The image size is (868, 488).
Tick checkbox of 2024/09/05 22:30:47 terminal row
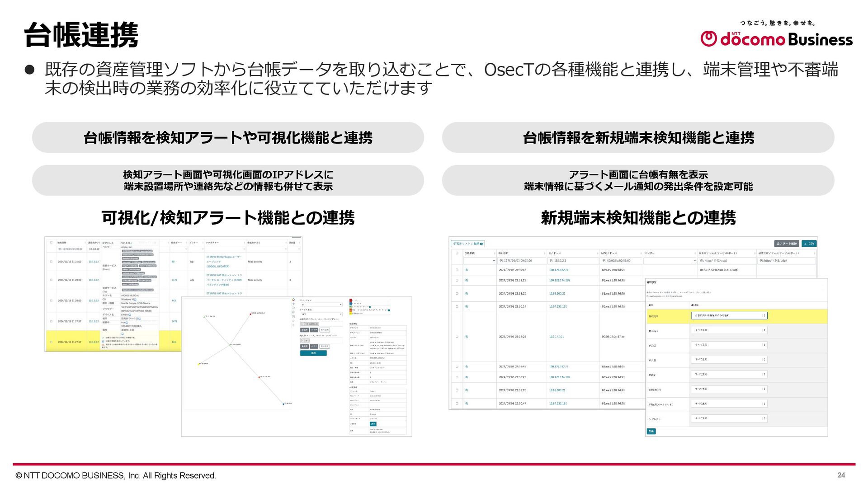[457, 404]
